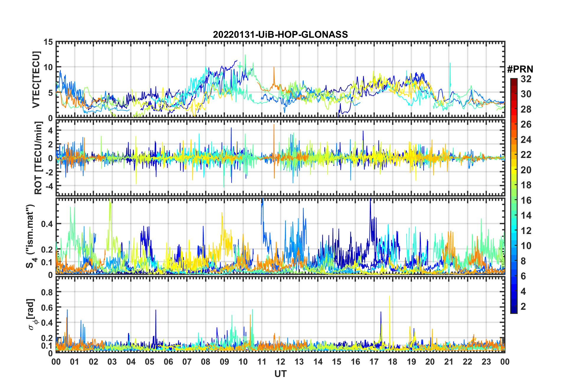561x392 pixels.
Task: Click the -4 tick on the ROT axis
Action: 49,186
